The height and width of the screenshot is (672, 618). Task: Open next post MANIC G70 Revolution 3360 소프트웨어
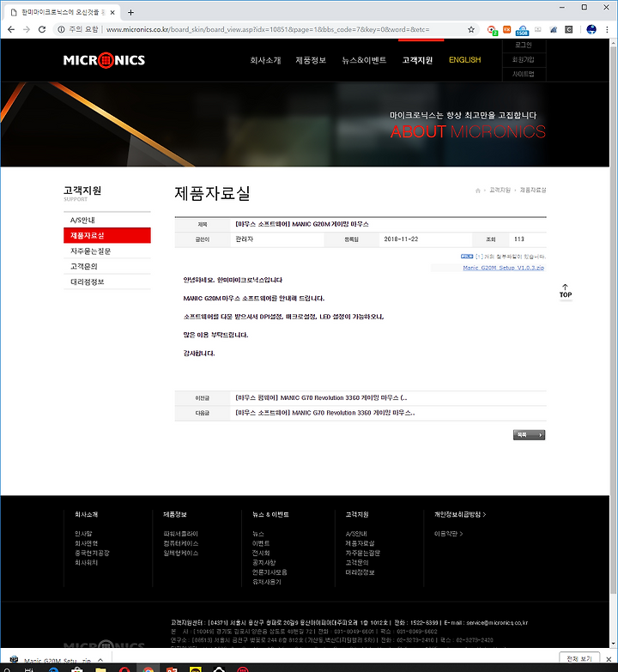point(324,413)
